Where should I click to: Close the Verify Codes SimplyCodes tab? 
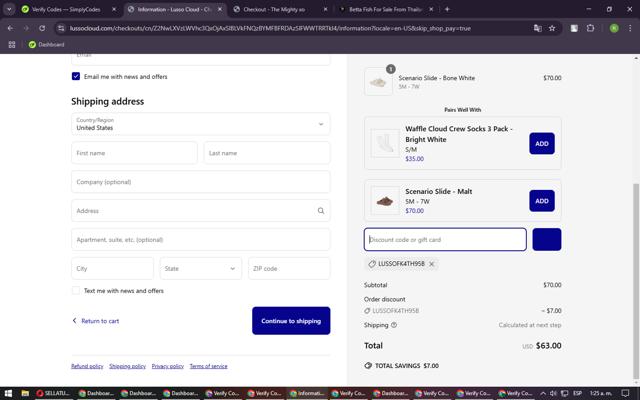click(x=114, y=9)
